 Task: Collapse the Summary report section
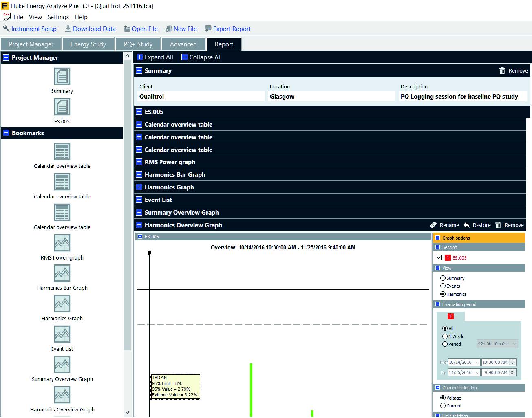point(139,70)
